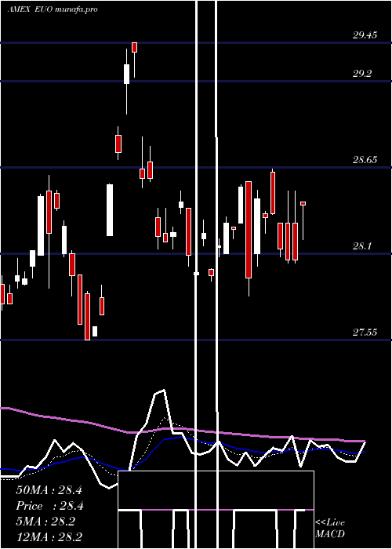Screen dimensions: 392x549
Task: Click the <<Live MACD label
Action: (330, 529)
